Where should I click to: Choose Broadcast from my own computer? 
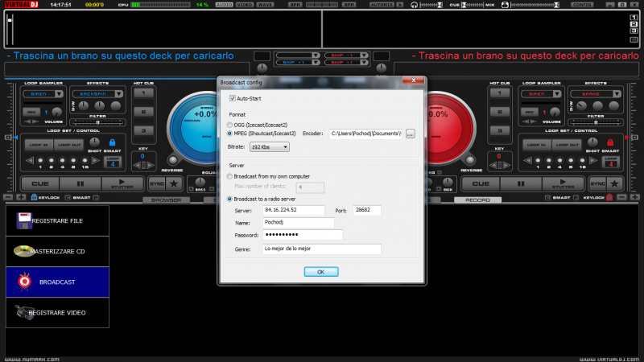click(x=229, y=176)
